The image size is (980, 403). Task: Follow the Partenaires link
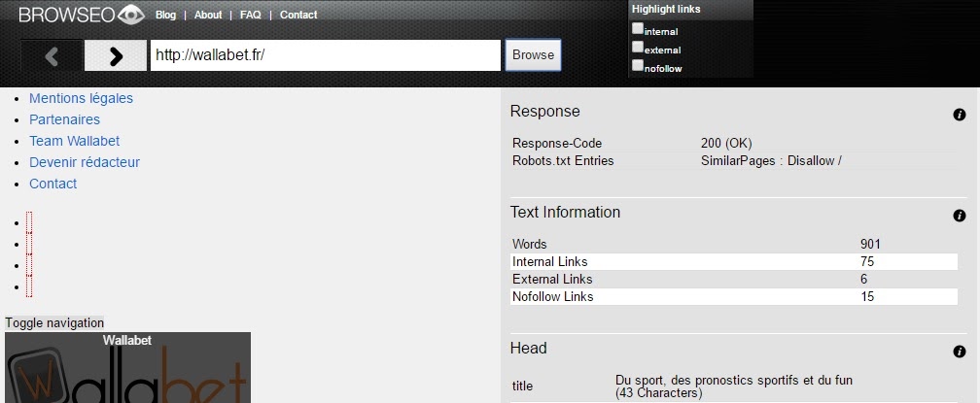click(64, 119)
